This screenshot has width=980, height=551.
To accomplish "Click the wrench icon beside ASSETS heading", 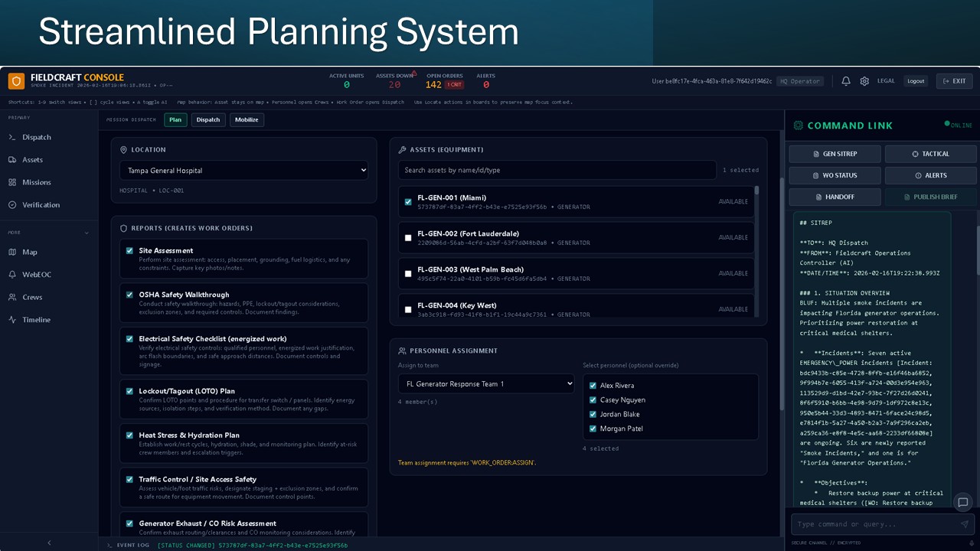I will [x=402, y=150].
